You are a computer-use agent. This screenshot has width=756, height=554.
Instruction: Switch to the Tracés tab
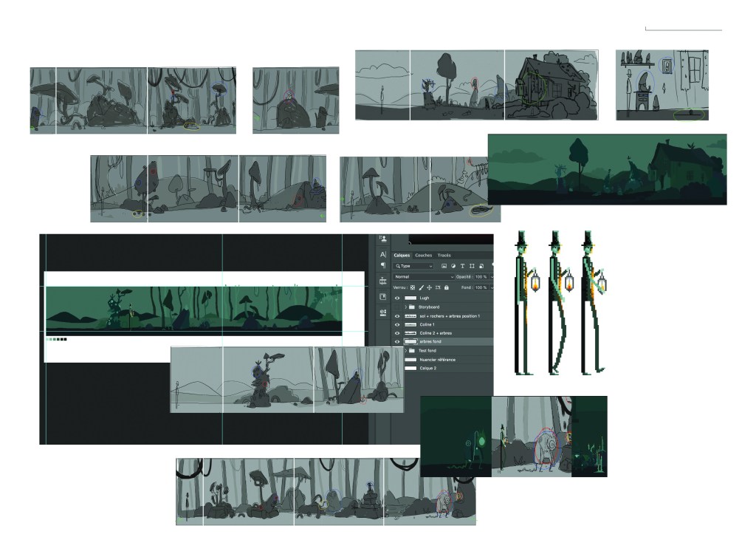click(444, 256)
